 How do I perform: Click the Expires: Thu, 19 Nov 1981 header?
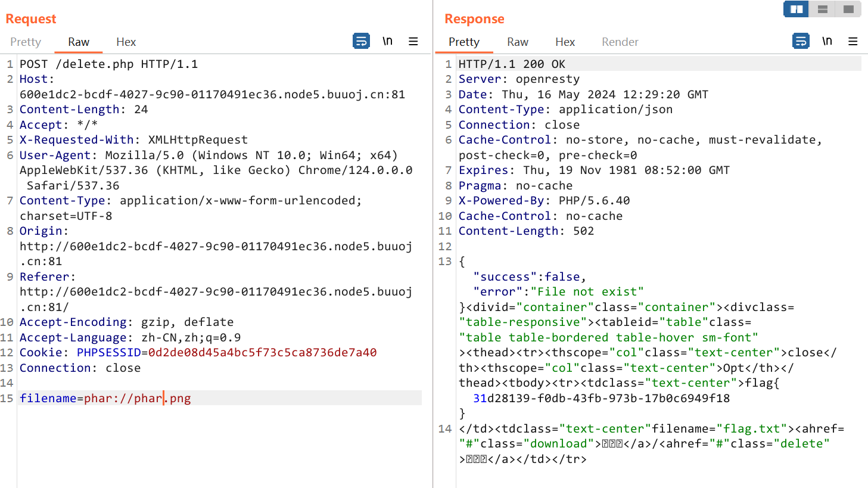[x=595, y=170]
